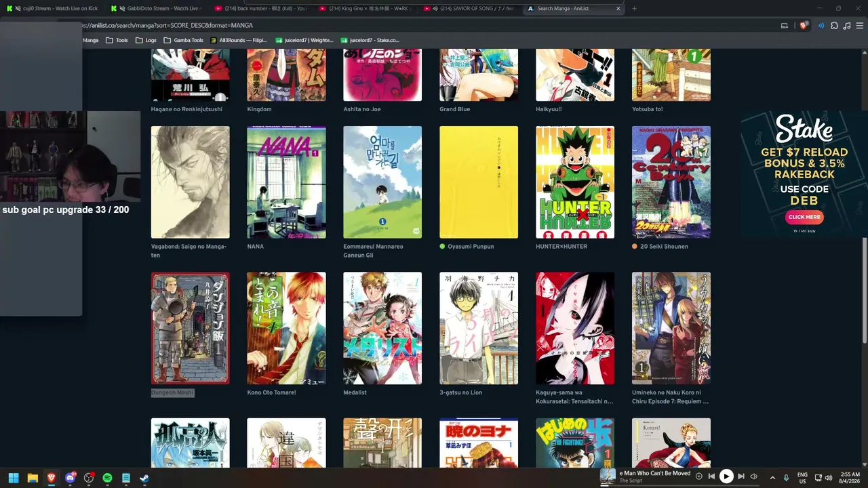Click the Brave browser taskbar icon
The height and width of the screenshot is (488, 868).
coord(52,478)
